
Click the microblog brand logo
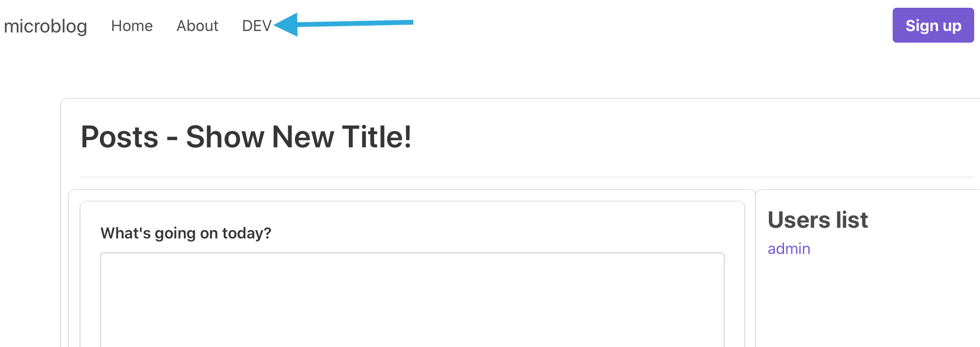[46, 26]
